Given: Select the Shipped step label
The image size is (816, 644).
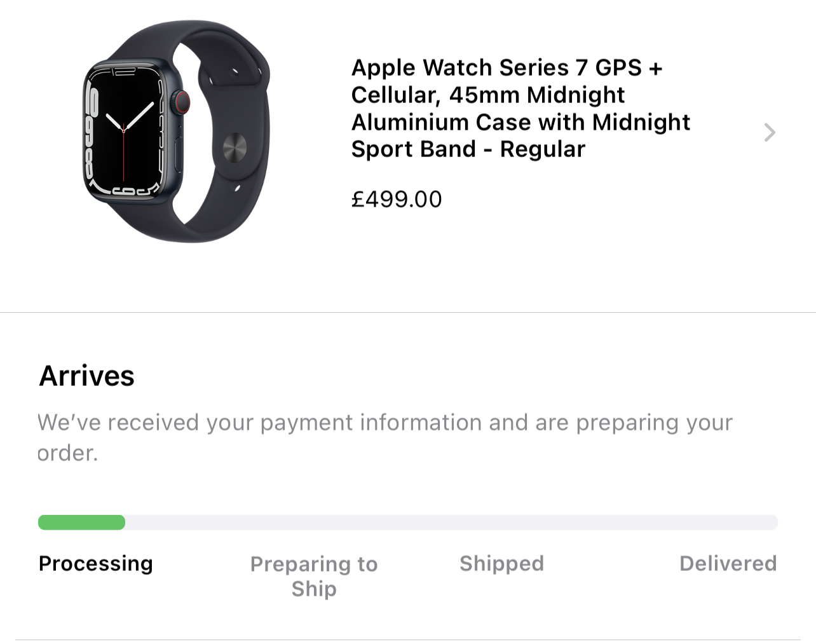Looking at the screenshot, I should tap(501, 563).
